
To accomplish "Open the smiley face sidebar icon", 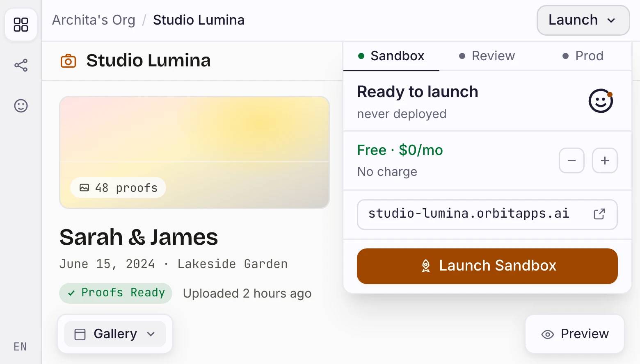I will click(x=21, y=106).
